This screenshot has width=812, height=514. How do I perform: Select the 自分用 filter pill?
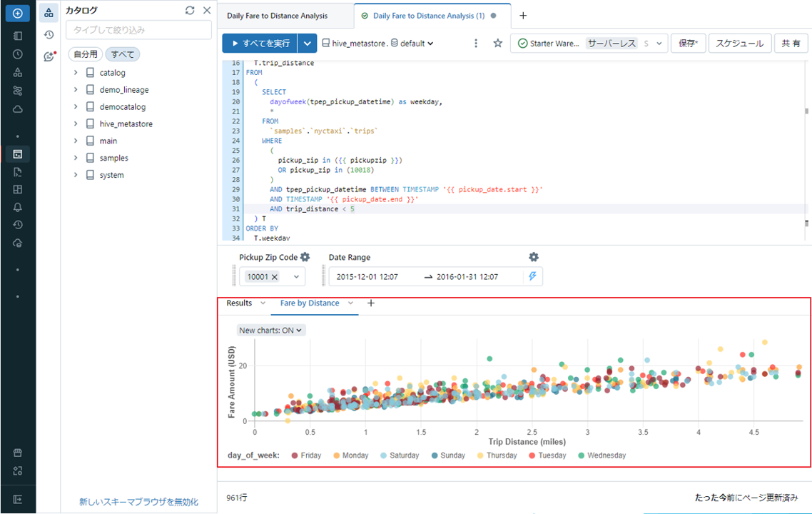pos(85,54)
